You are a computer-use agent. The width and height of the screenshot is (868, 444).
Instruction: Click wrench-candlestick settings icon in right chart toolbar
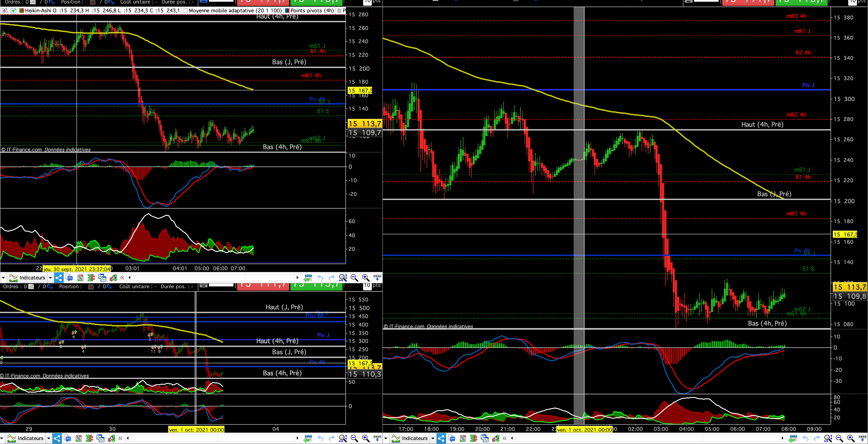tap(495, 438)
